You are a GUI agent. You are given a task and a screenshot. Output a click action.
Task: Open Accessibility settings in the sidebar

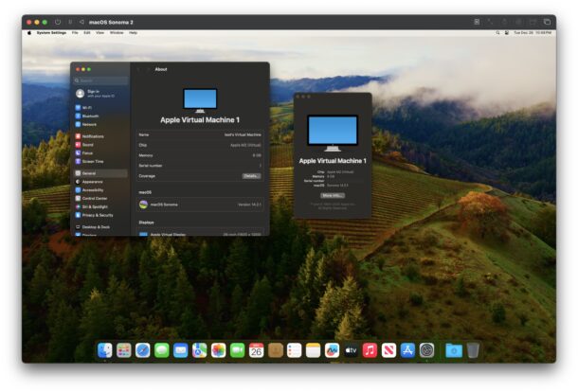(x=93, y=189)
